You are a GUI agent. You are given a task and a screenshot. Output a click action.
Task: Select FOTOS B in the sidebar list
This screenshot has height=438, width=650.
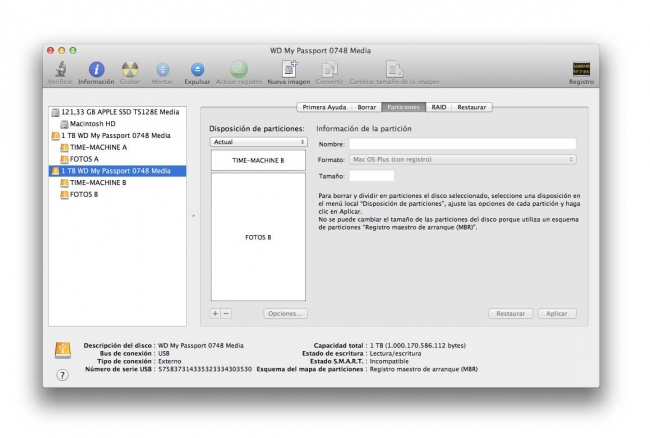(118, 194)
